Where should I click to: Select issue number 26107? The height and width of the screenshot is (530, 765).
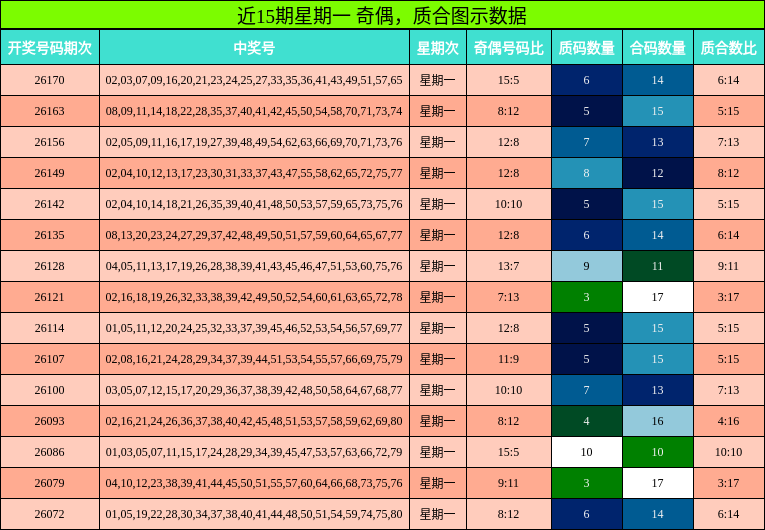[49, 359]
